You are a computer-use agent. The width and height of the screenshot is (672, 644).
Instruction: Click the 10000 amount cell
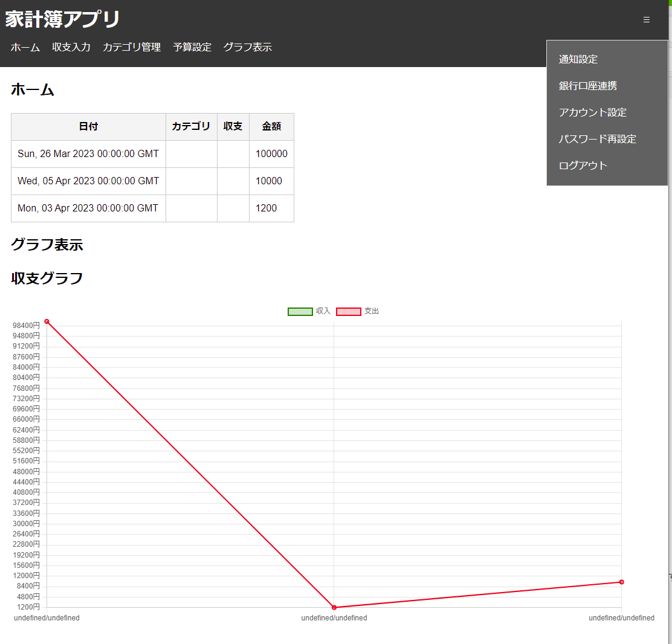click(271, 181)
